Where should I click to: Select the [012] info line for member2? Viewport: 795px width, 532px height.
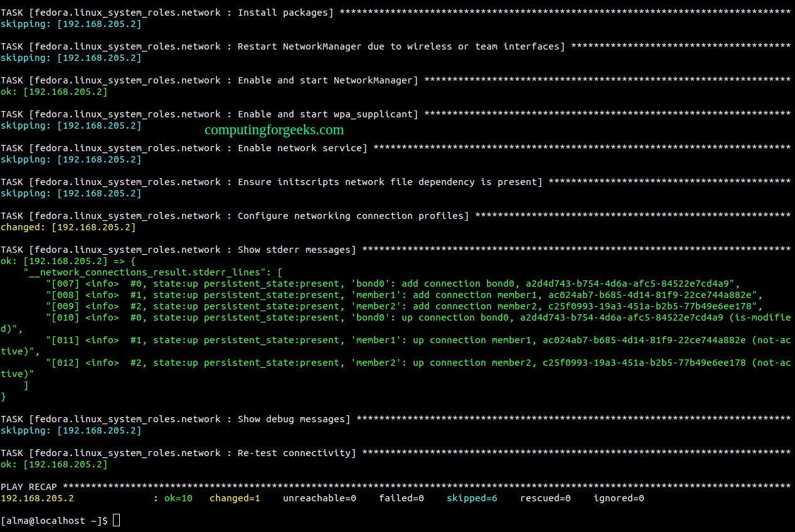398,363
